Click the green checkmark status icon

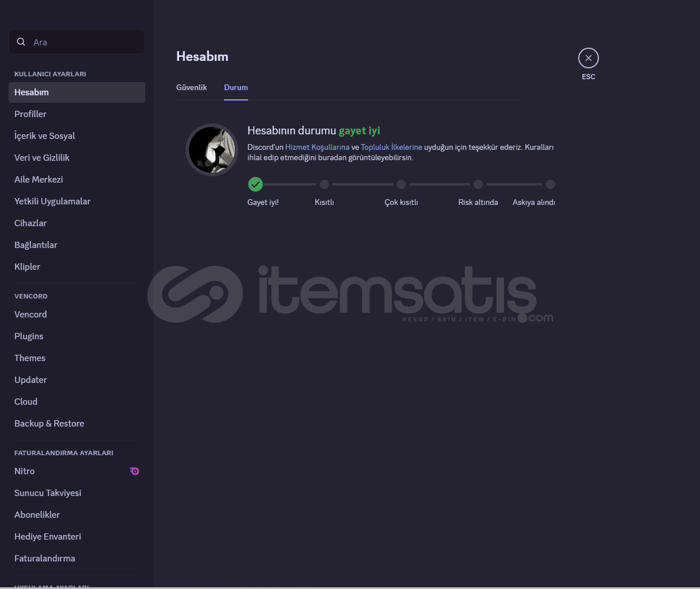256,184
